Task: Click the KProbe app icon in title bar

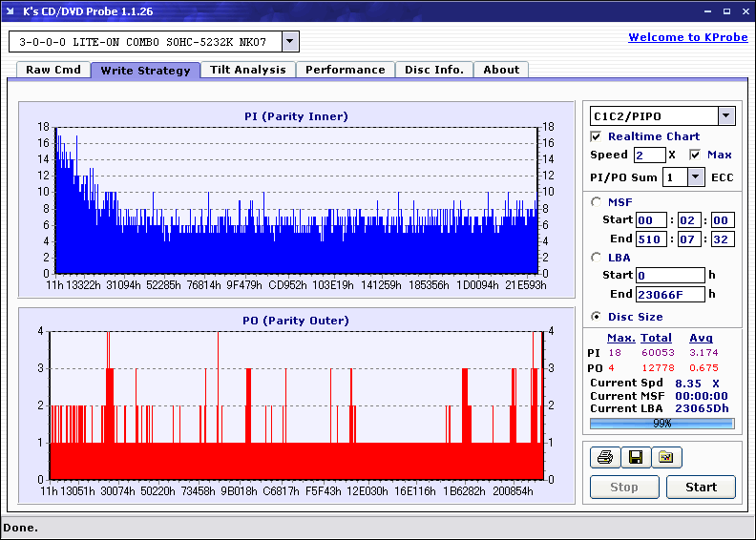Action: click(x=11, y=10)
